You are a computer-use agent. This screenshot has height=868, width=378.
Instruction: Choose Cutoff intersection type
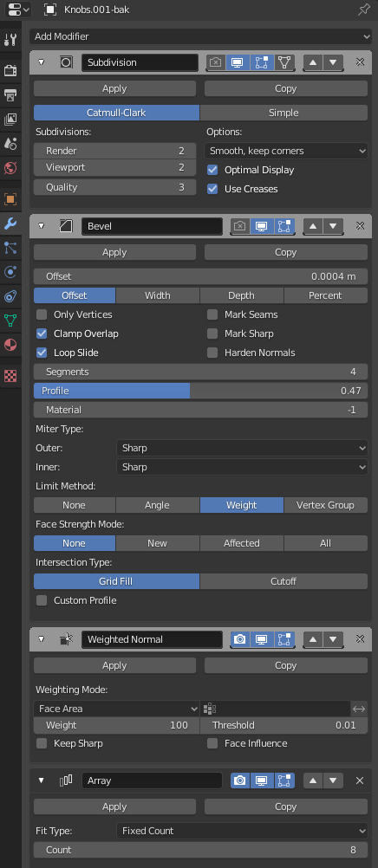click(x=283, y=581)
